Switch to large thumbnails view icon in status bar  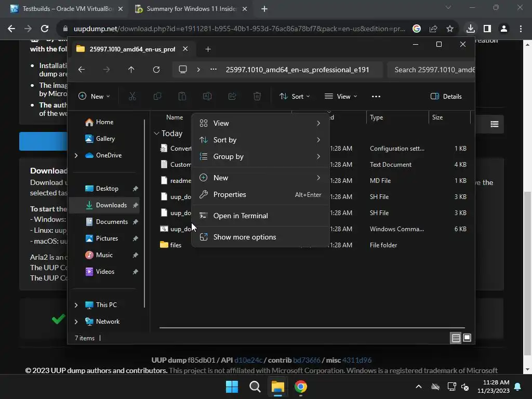467,338
